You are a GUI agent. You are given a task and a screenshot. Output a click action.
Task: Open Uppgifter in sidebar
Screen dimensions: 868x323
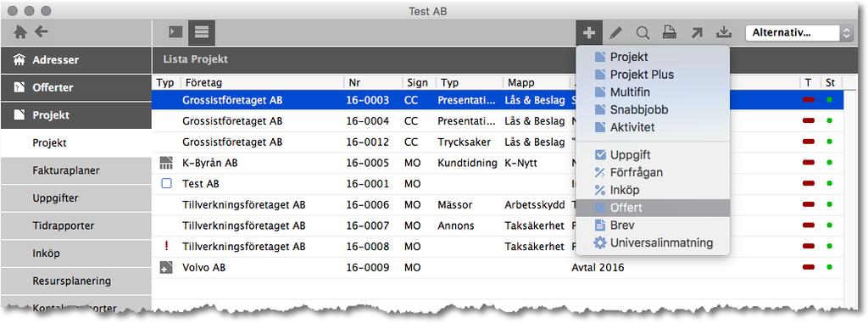(76, 198)
